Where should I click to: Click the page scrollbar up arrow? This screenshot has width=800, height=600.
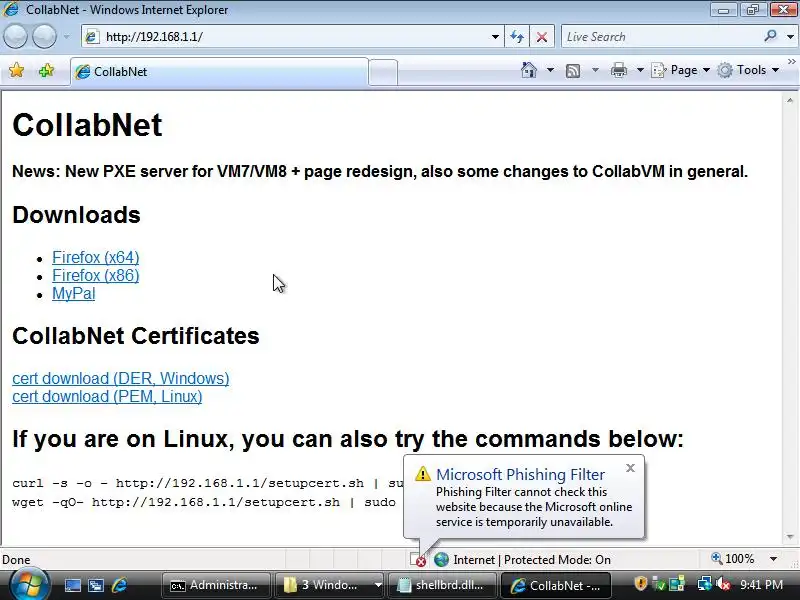coord(790,100)
